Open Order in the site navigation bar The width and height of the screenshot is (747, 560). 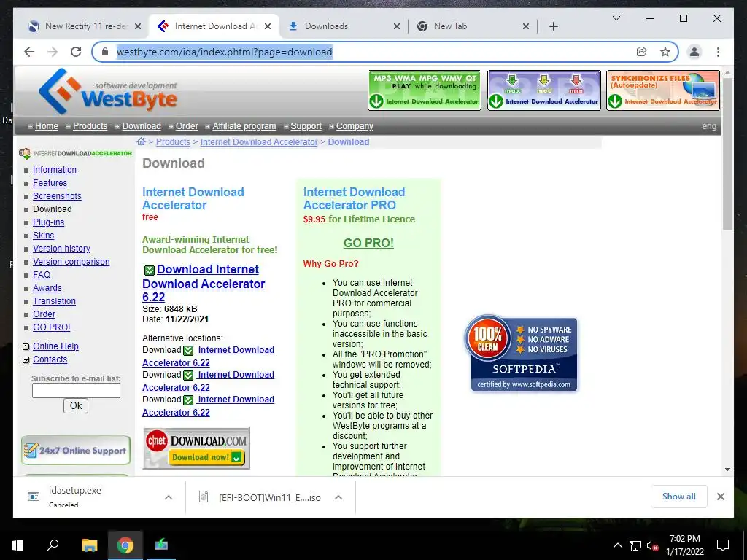point(187,126)
